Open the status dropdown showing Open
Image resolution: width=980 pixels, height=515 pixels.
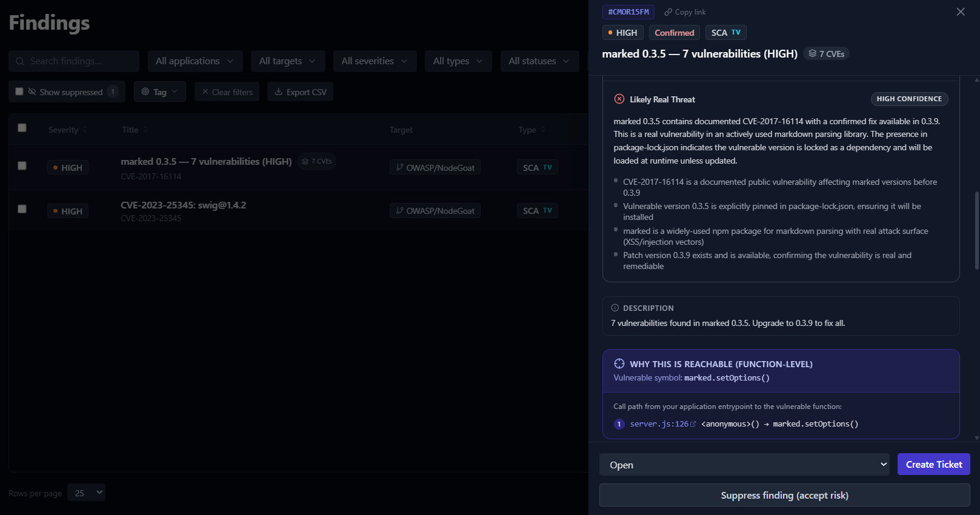pos(744,465)
